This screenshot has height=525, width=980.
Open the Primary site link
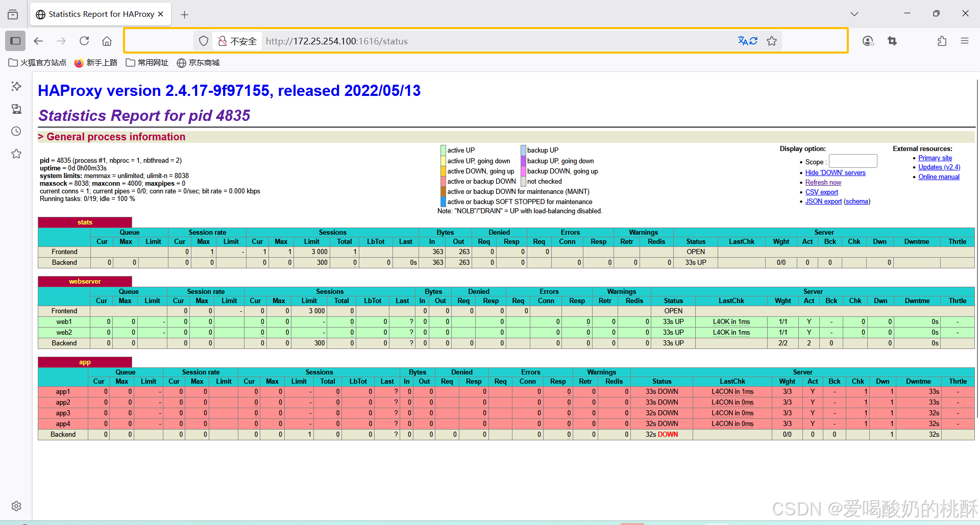pyautogui.click(x=935, y=158)
